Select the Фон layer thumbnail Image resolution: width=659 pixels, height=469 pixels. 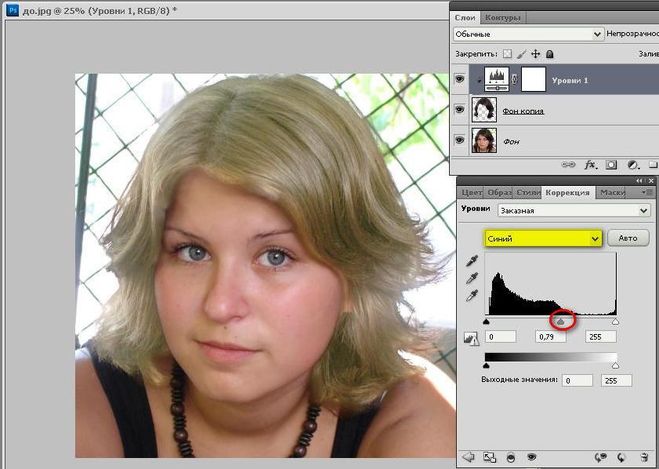click(x=484, y=140)
